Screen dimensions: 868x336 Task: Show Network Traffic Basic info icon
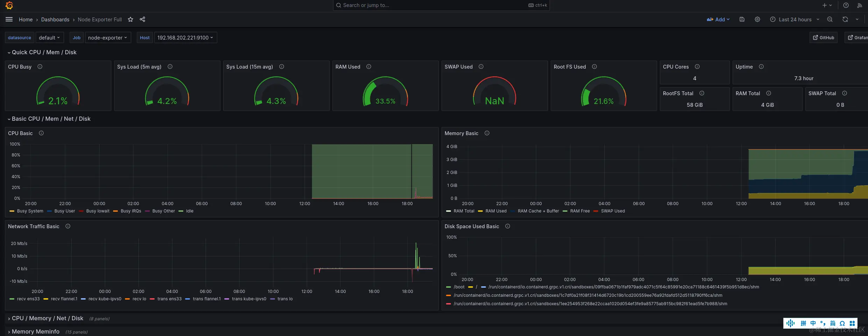(x=68, y=226)
